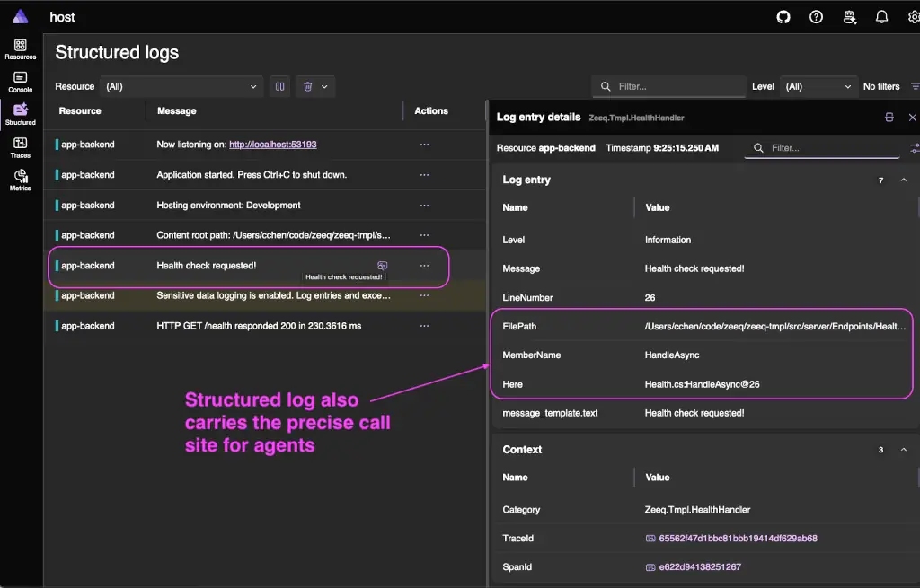Image resolution: width=920 pixels, height=588 pixels.
Task: Close the Log entry details panel
Action: point(913,118)
